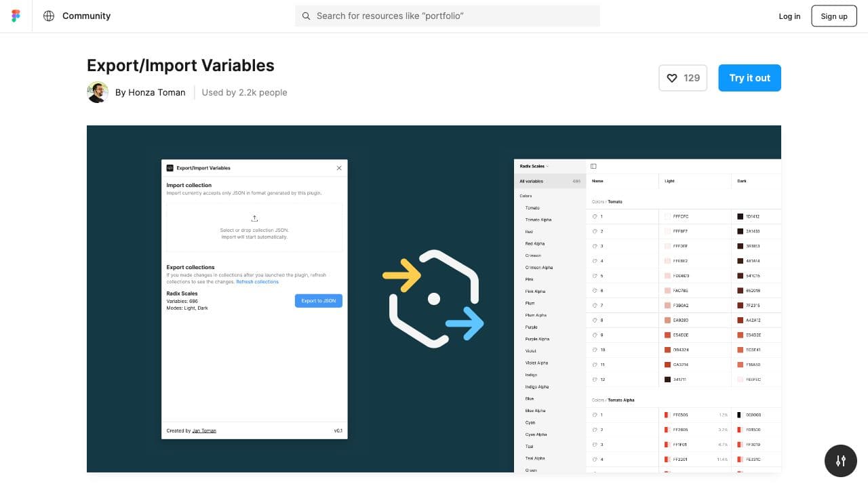The width and height of the screenshot is (868, 488).
Task: Close the plugin dialog with the X icon
Action: [x=339, y=167]
